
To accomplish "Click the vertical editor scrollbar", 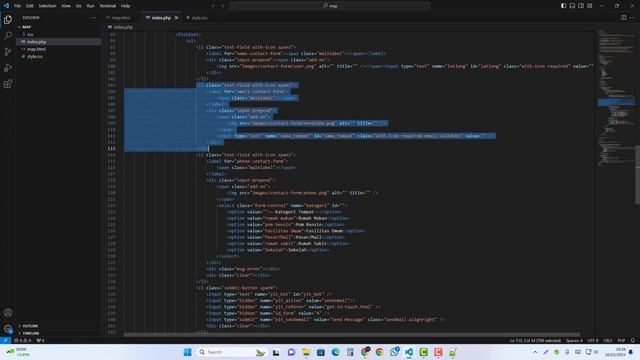I will point(638,175).
